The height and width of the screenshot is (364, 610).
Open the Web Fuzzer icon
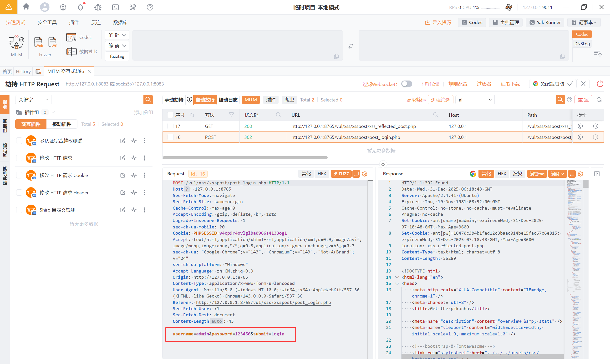[38, 43]
